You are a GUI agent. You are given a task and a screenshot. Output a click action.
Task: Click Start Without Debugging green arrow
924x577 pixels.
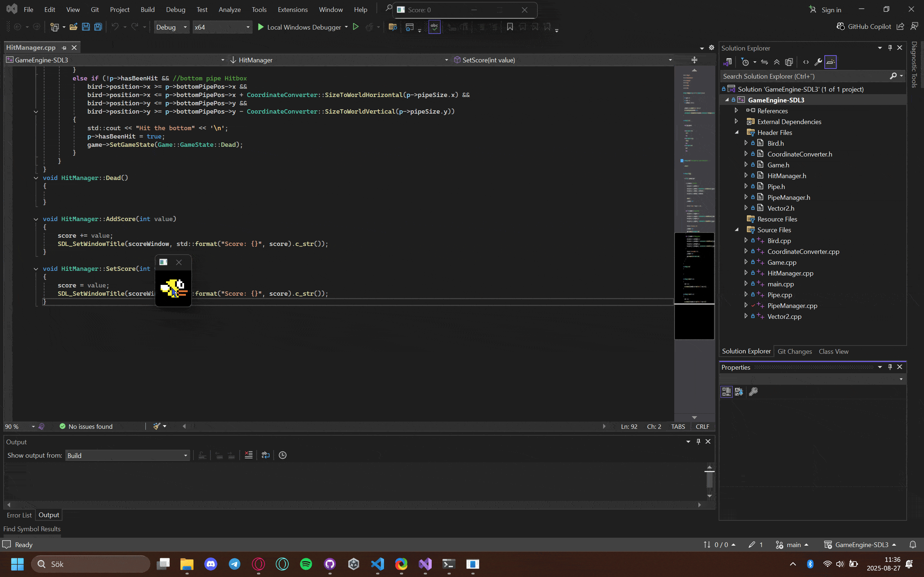pyautogui.click(x=356, y=27)
